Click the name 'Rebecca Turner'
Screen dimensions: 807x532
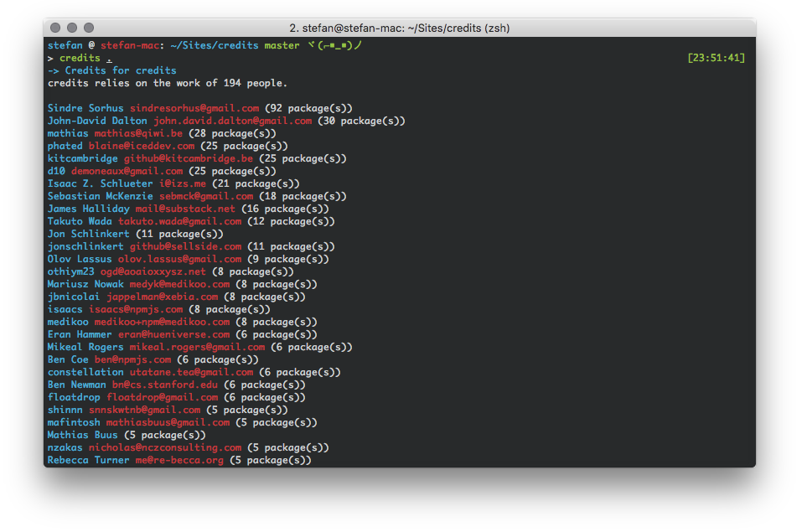click(89, 460)
